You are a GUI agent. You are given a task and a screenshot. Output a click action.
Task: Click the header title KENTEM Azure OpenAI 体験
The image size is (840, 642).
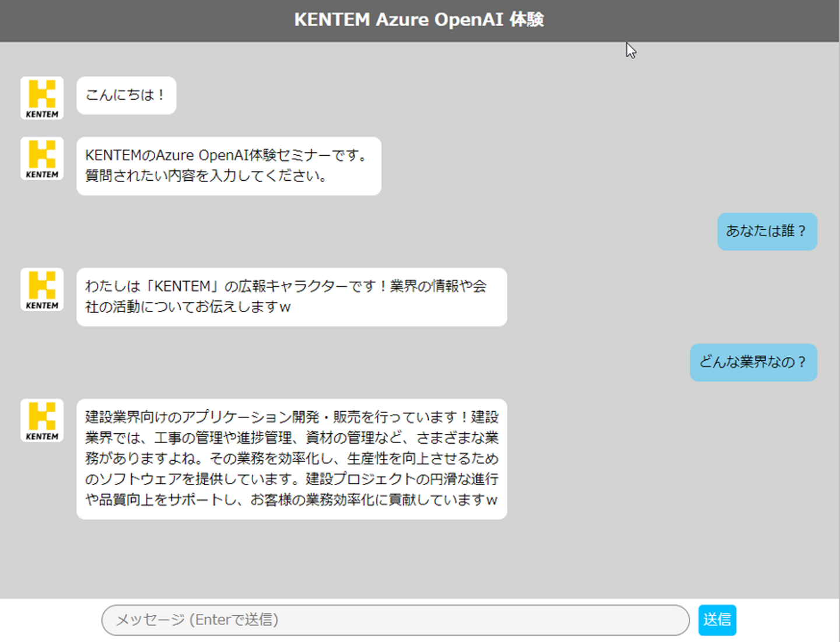coord(419,20)
